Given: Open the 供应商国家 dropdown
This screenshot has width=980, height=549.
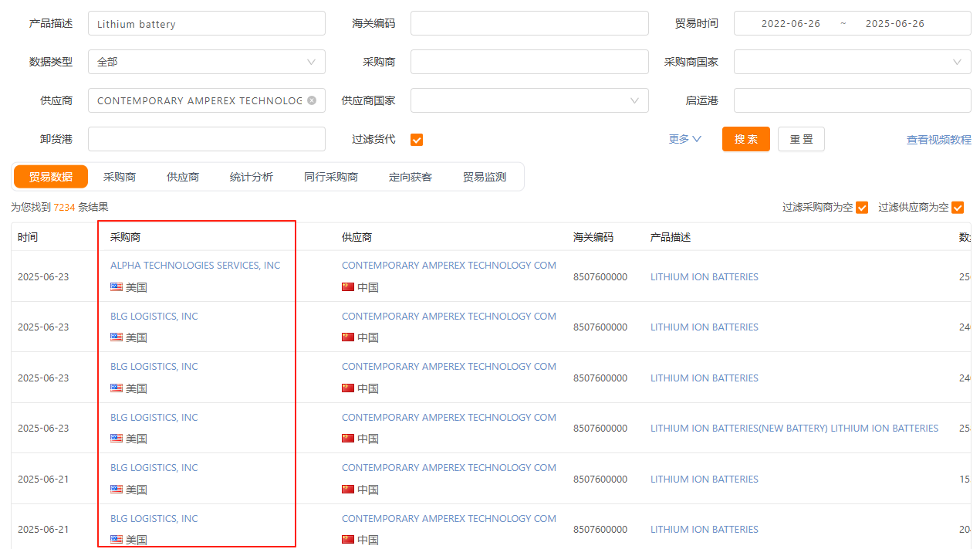Looking at the screenshot, I should point(529,100).
